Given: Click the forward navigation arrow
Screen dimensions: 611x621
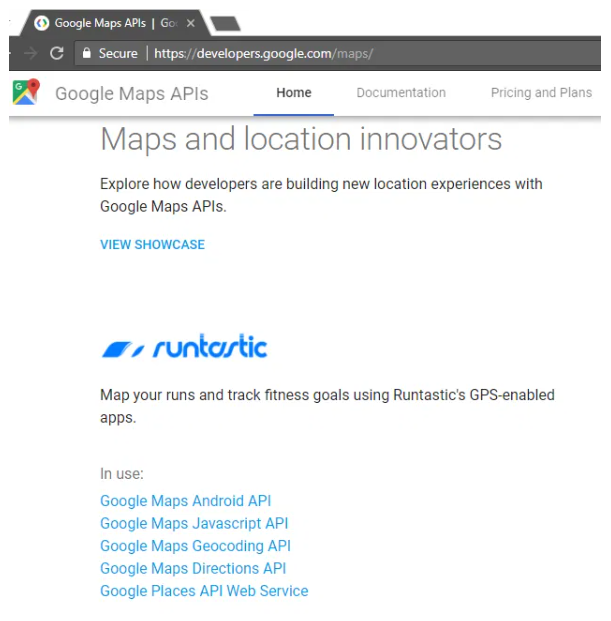Looking at the screenshot, I should point(30,53).
